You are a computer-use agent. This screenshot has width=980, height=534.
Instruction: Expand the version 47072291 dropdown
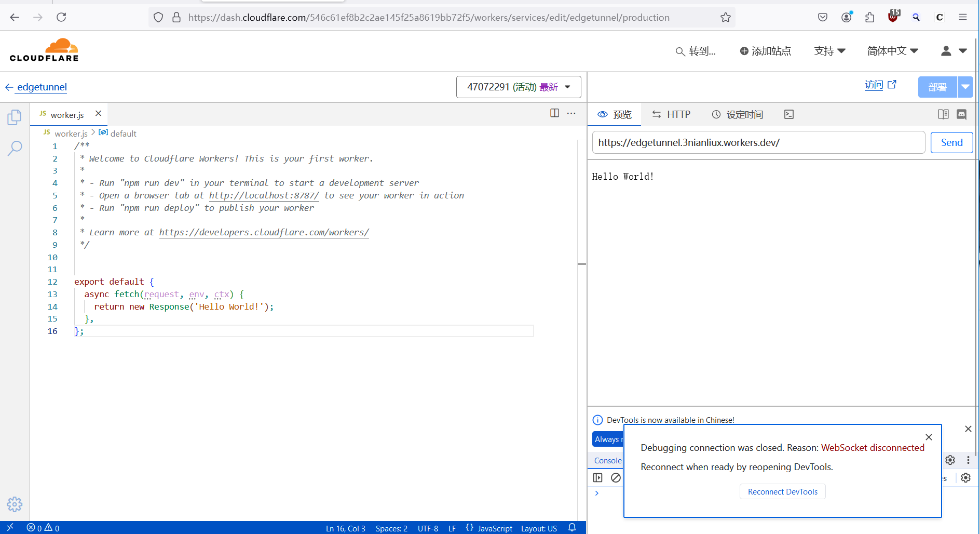tap(519, 87)
